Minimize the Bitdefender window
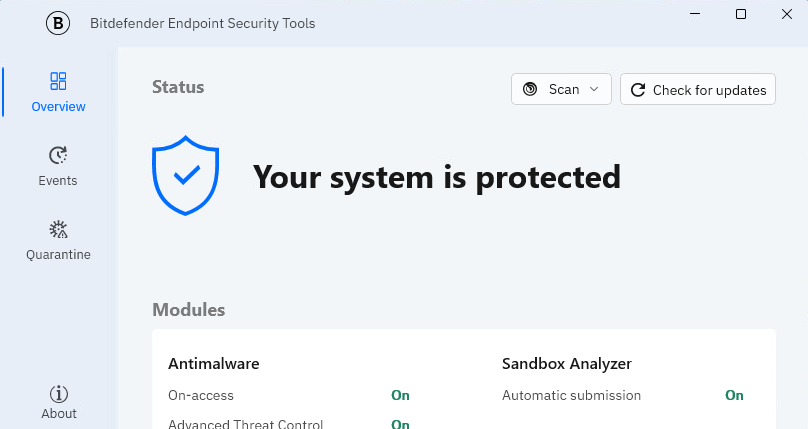Image resolution: width=808 pixels, height=429 pixels. 695,14
